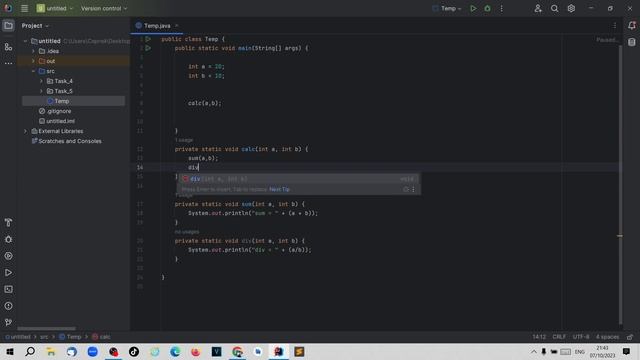This screenshot has width=640, height=360.
Task: Open Code With Me user icon
Action: click(x=538, y=8)
